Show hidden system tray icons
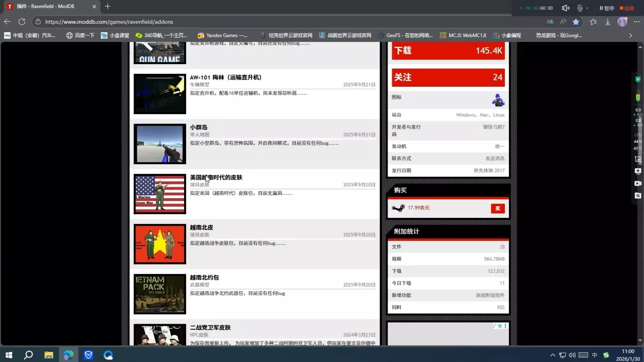 pyautogui.click(x=552, y=355)
